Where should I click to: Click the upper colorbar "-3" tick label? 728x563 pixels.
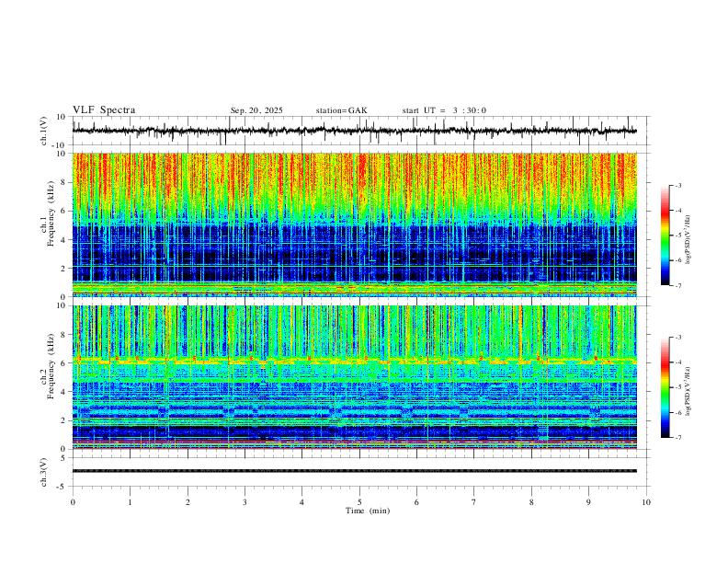677,185
